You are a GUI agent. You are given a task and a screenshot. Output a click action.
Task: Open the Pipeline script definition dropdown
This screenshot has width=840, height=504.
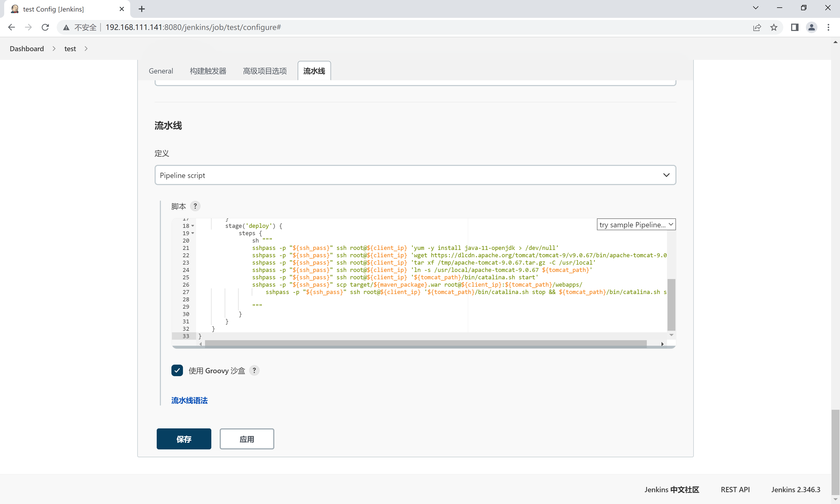pos(415,175)
